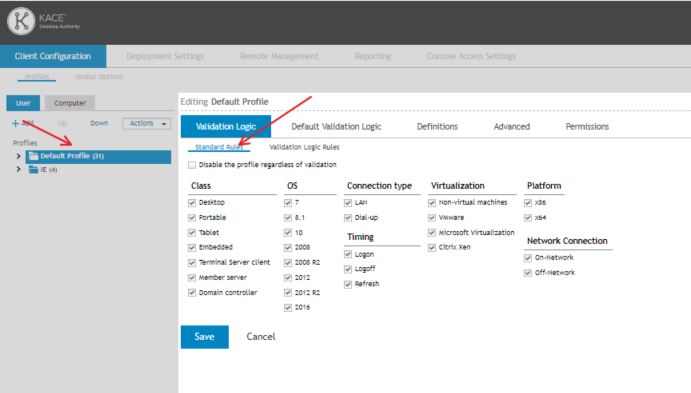691x393 pixels.
Task: Toggle Microsoft Virtualization checkbox
Action: click(432, 233)
